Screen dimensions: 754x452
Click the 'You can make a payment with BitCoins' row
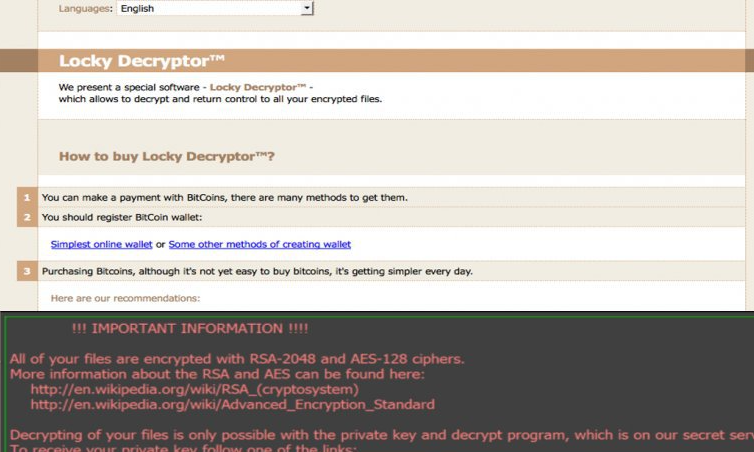pyautogui.click(x=224, y=197)
